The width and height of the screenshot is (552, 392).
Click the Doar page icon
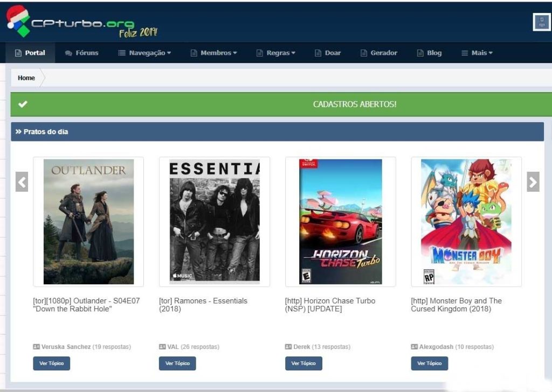(x=318, y=53)
